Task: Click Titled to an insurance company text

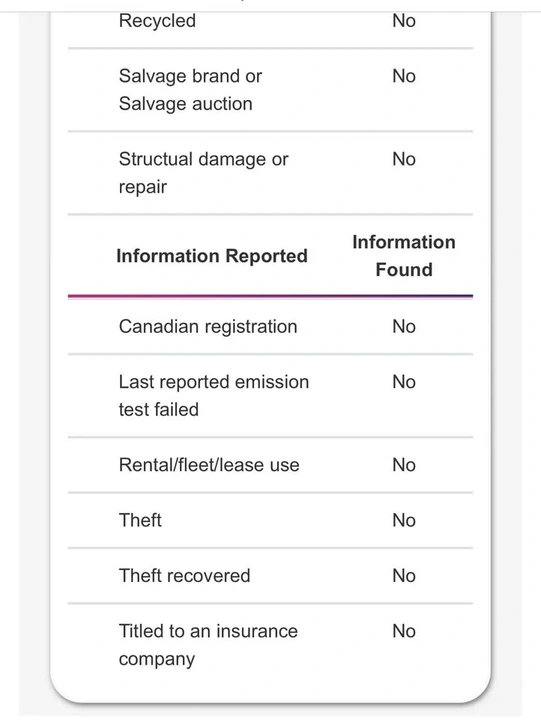Action: (208, 645)
